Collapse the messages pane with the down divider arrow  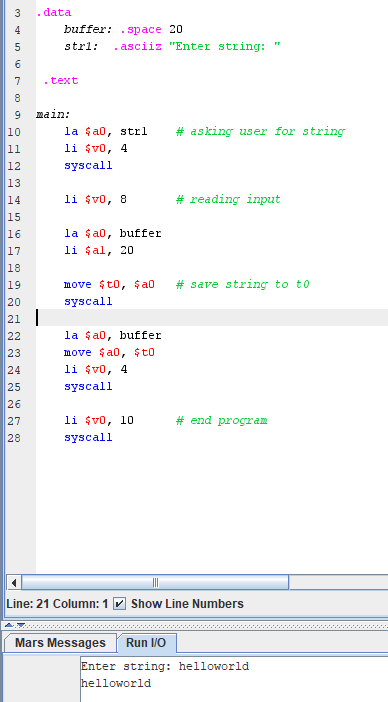point(21,625)
